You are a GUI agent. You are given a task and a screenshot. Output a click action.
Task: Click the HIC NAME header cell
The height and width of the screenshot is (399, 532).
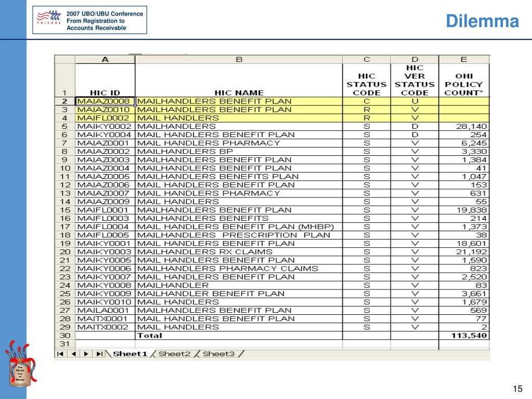(239, 81)
